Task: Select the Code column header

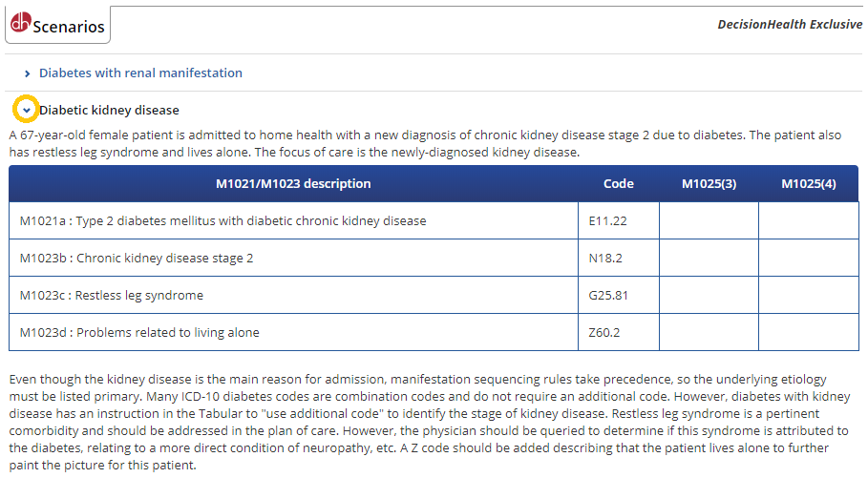Action: point(618,184)
